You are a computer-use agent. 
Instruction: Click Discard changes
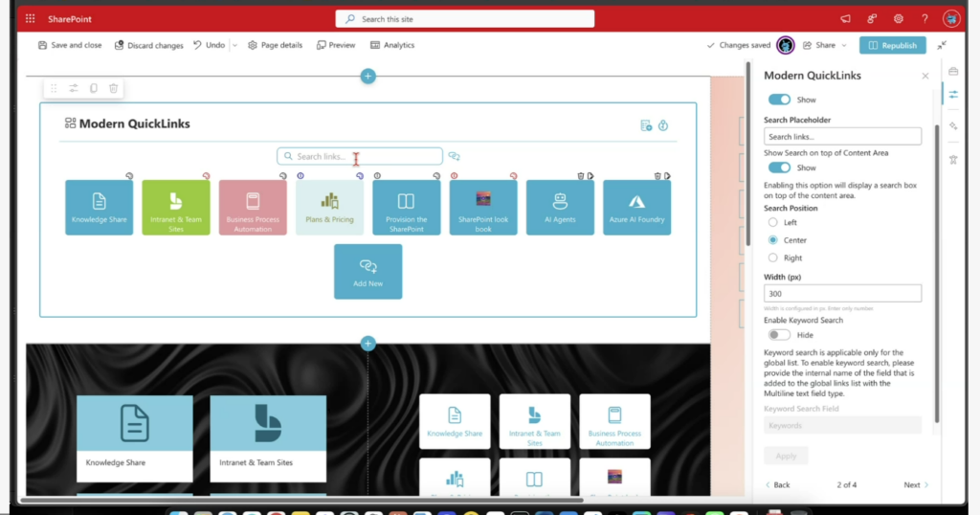(148, 45)
